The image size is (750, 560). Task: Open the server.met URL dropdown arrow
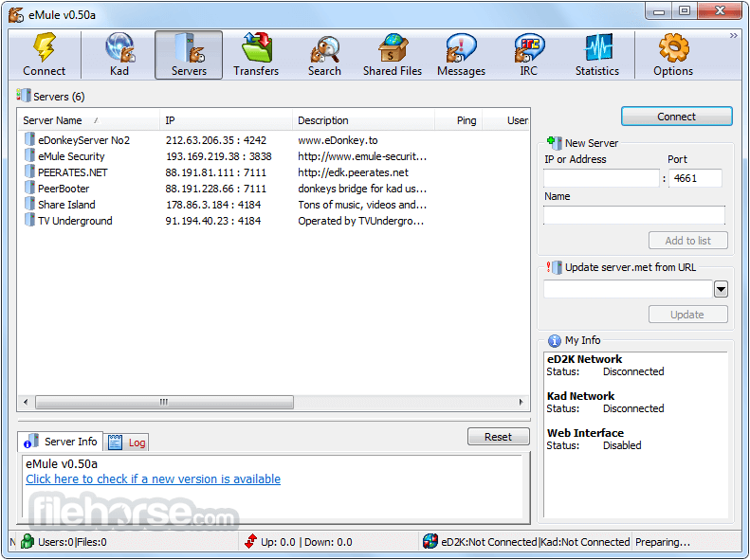tap(721, 289)
